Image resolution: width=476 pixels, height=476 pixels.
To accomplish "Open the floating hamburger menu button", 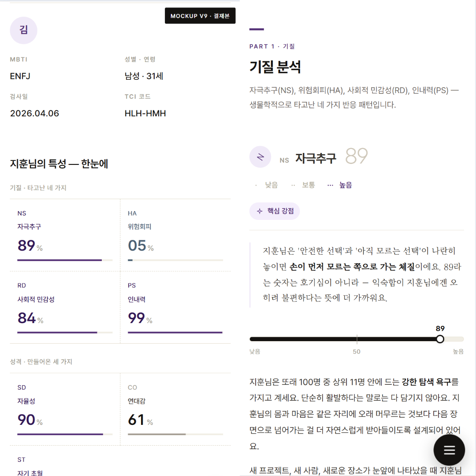I will coord(449,450).
